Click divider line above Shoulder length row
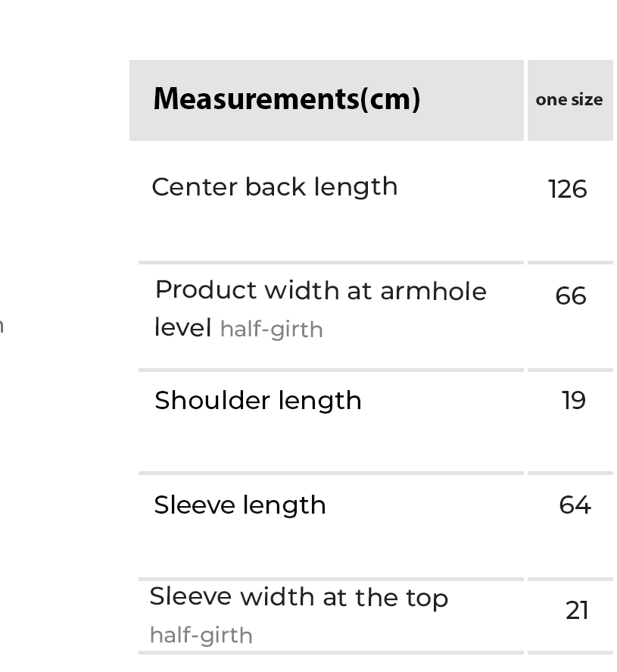 pos(331,370)
